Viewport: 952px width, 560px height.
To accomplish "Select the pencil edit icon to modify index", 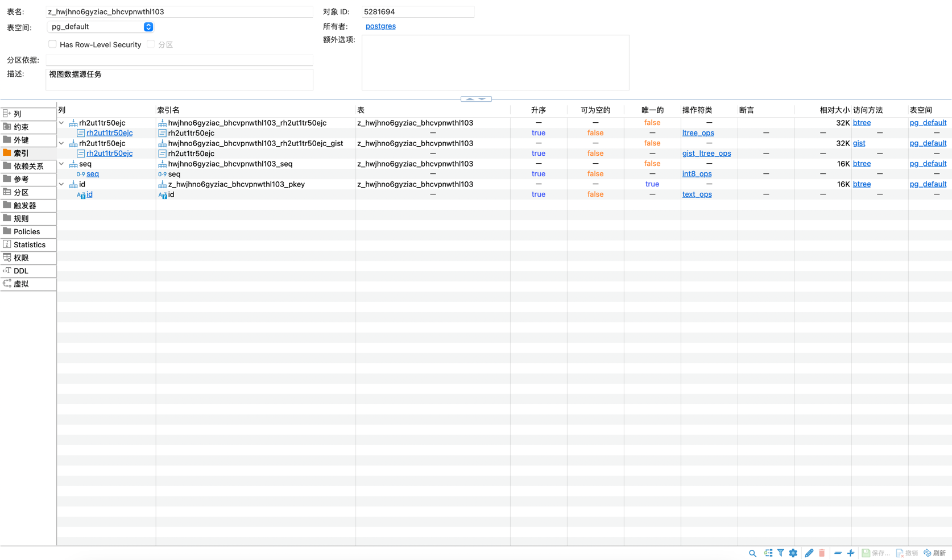I will [809, 553].
